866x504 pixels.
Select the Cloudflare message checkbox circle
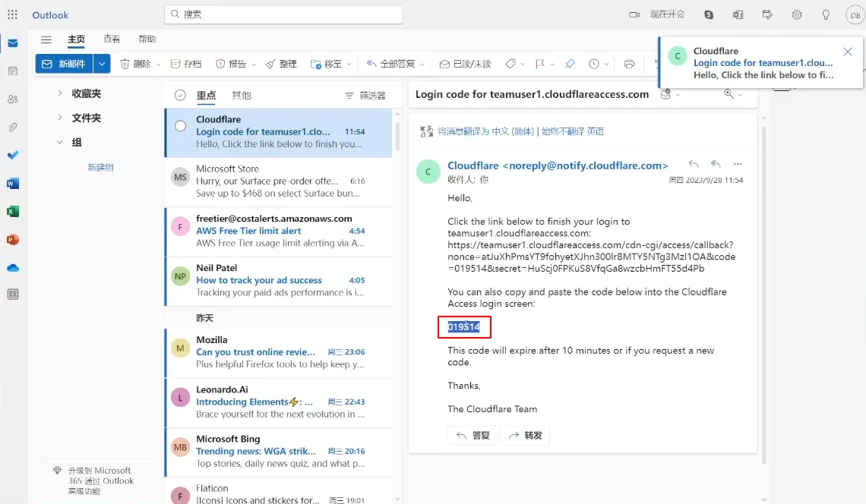point(181,126)
